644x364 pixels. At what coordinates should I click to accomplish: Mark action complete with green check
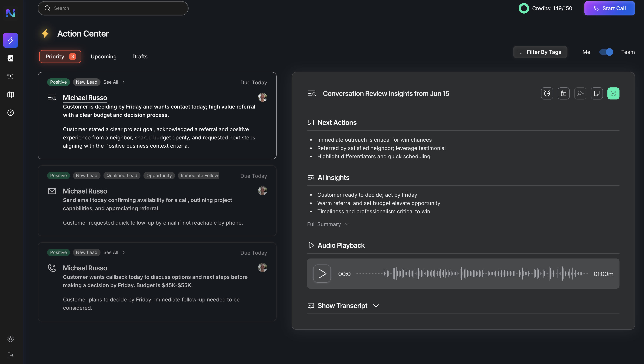613,93
